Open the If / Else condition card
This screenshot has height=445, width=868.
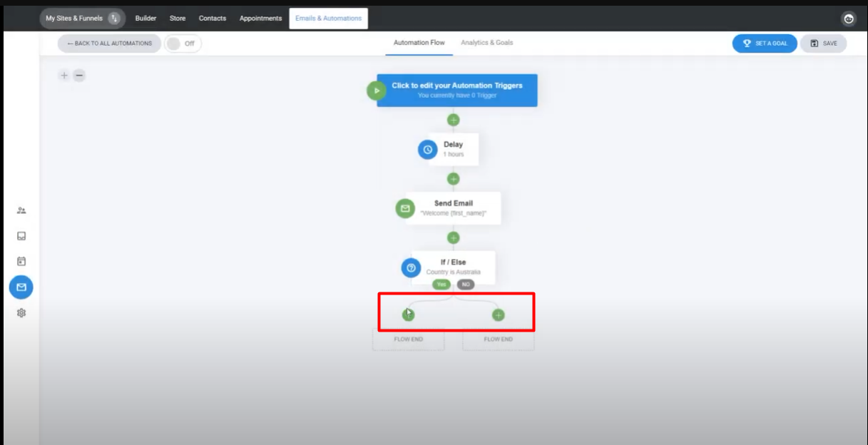(453, 267)
